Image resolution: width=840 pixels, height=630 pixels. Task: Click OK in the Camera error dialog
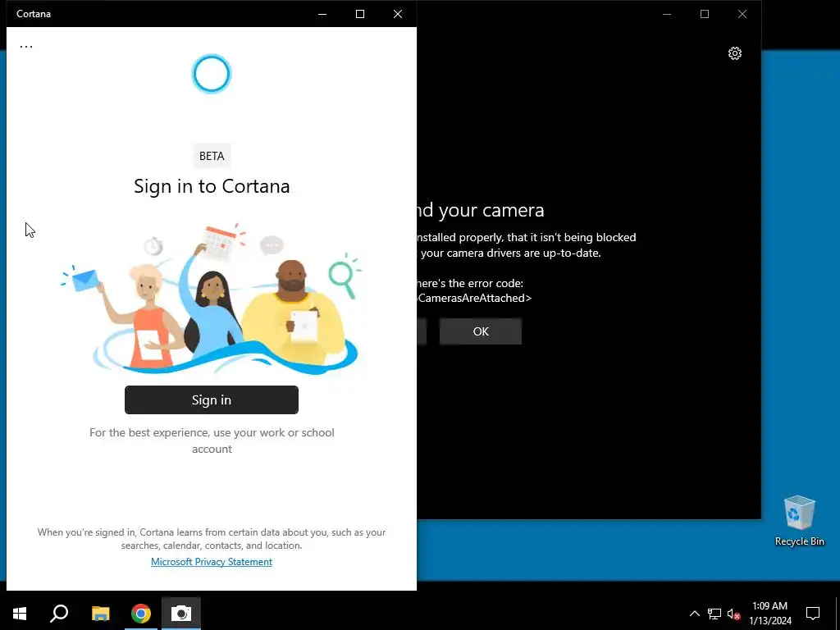click(x=481, y=331)
